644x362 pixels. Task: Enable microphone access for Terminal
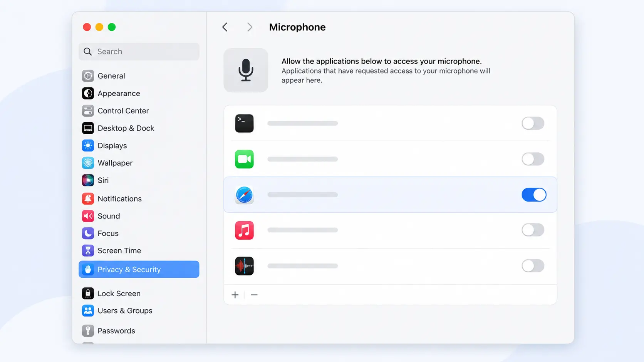533,123
